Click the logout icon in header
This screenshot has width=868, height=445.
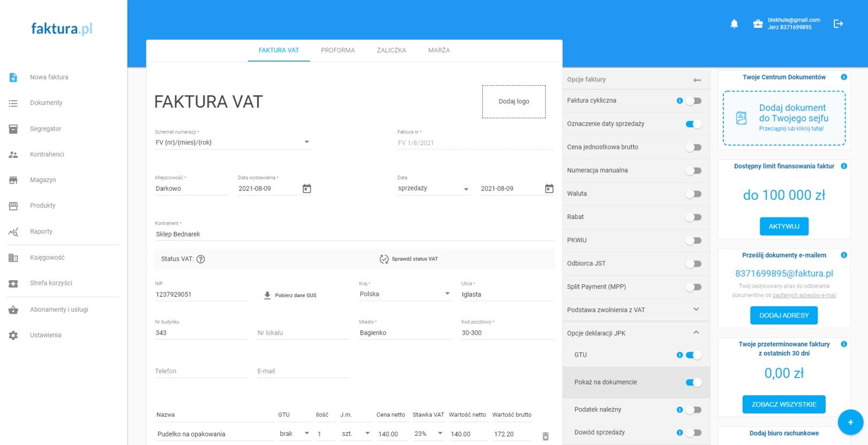(x=839, y=24)
